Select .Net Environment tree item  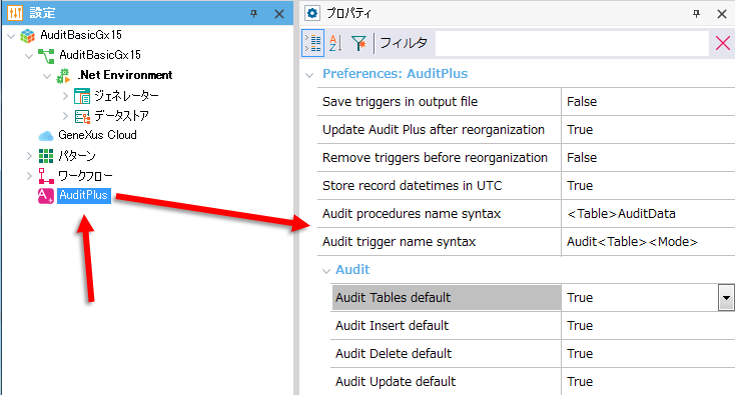pyautogui.click(x=125, y=75)
